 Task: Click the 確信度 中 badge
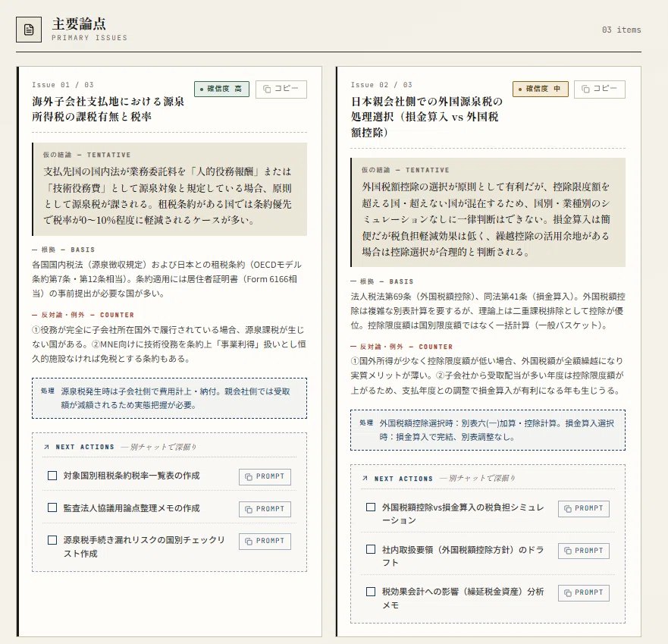click(540, 89)
